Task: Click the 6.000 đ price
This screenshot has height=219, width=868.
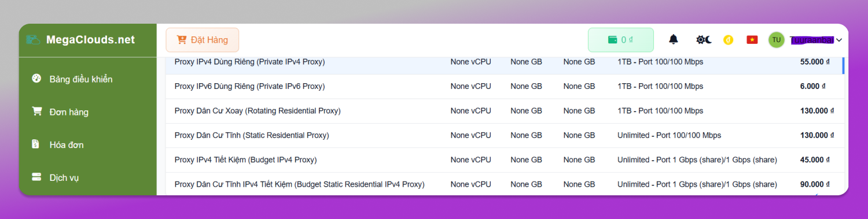Action: [x=812, y=86]
